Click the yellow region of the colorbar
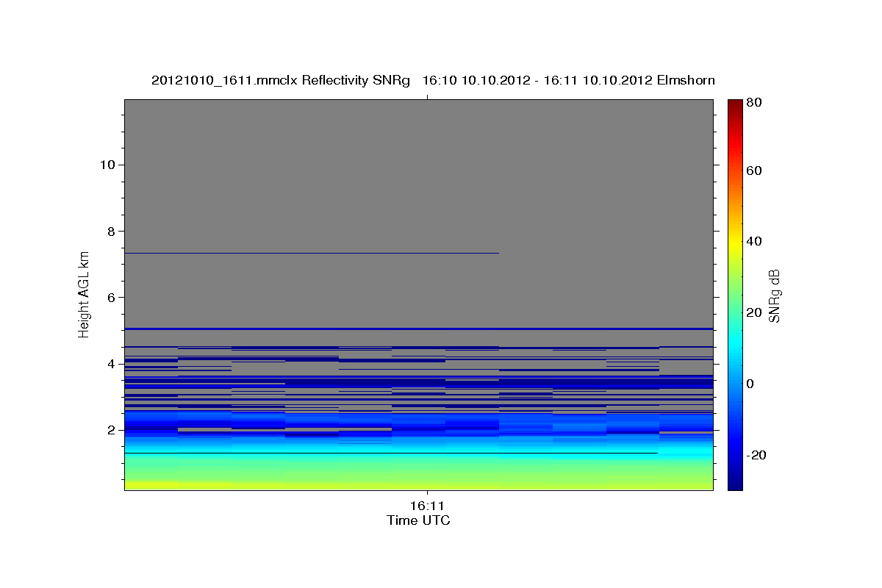Viewport: 882px width, 588px height. point(735,245)
